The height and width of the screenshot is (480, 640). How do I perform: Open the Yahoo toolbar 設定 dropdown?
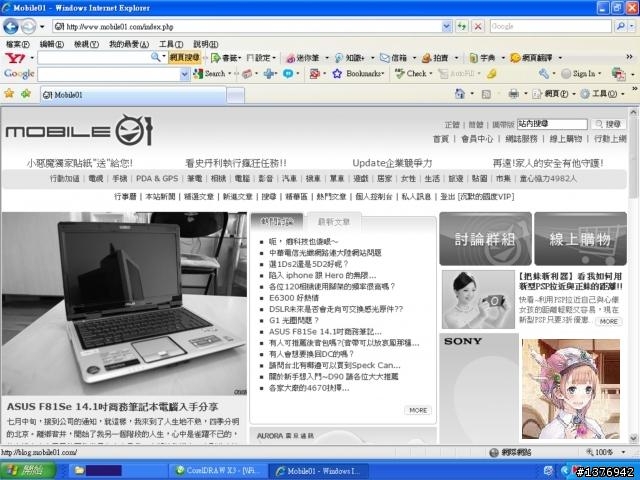pos(261,58)
